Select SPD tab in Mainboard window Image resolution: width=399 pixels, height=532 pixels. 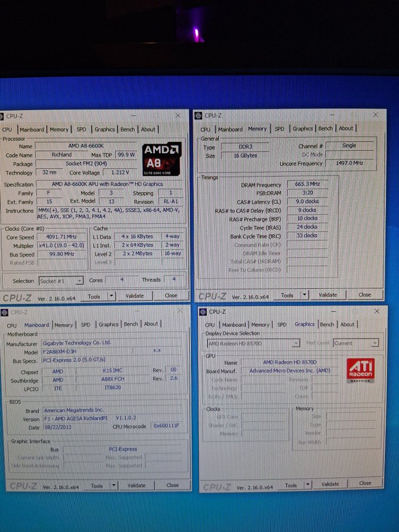(86, 325)
